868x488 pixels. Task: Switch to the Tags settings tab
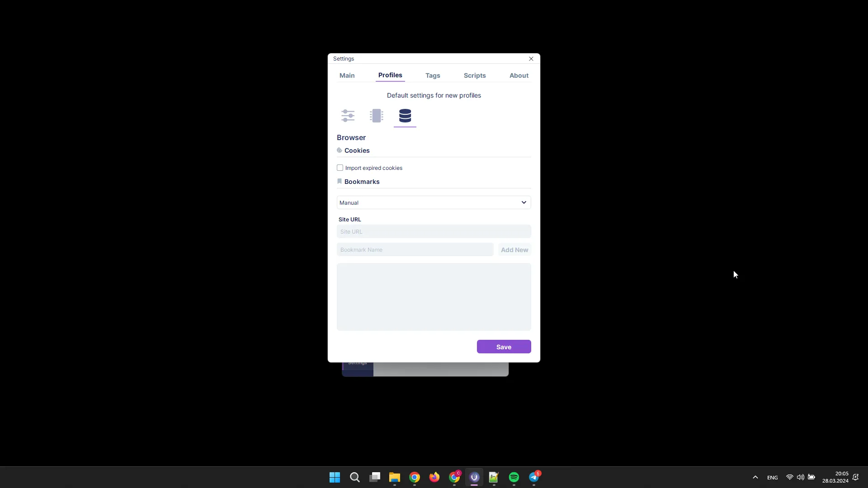433,75
